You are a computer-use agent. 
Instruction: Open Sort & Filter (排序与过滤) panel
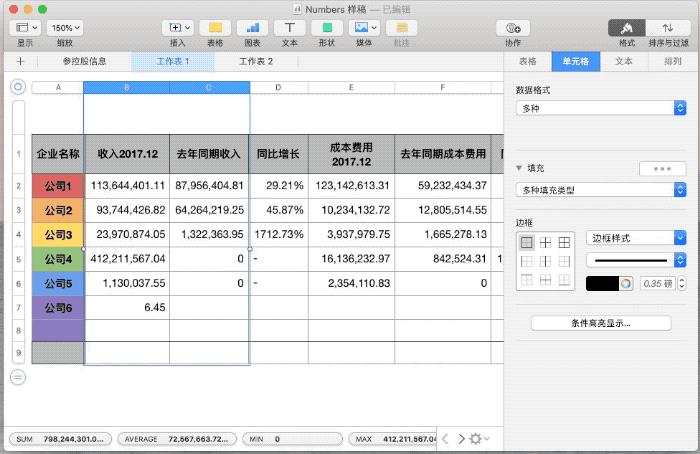668,28
